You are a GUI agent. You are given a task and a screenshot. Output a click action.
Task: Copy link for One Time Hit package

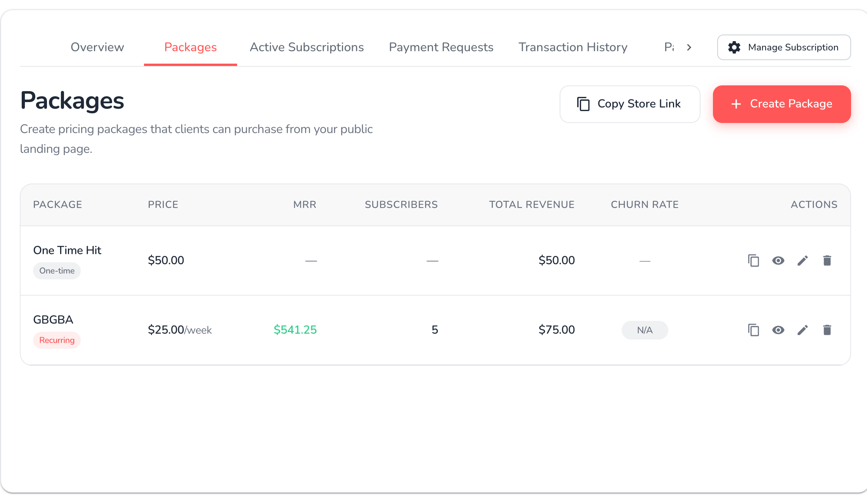[x=753, y=260]
